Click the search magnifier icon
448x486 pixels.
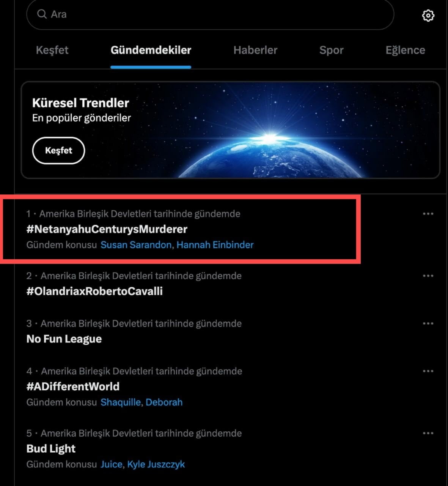click(x=41, y=14)
